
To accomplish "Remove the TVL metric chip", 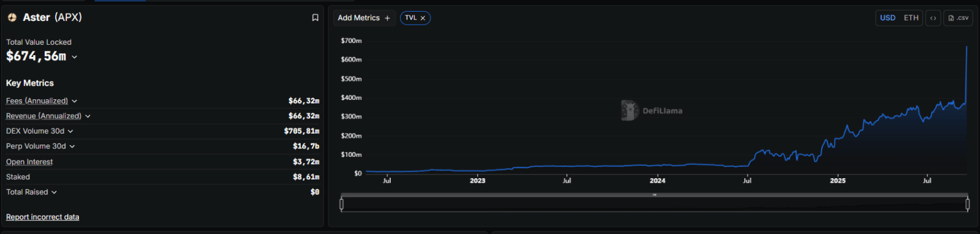I will point(423,18).
